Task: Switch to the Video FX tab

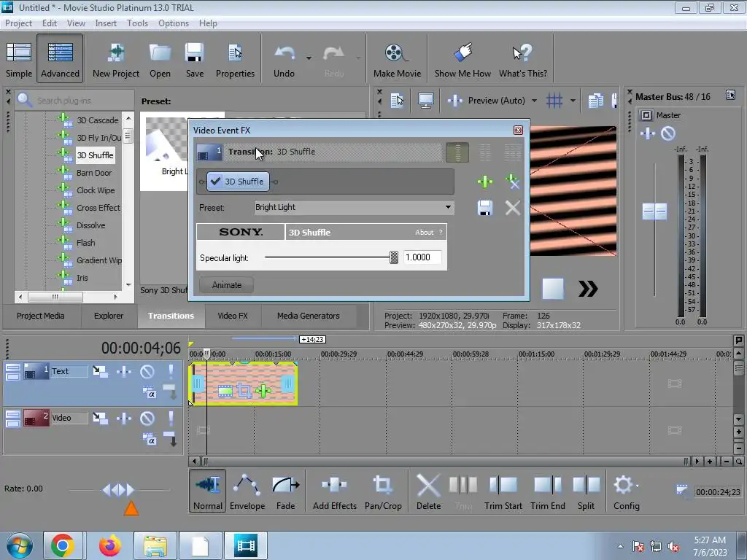Action: pyautogui.click(x=233, y=316)
